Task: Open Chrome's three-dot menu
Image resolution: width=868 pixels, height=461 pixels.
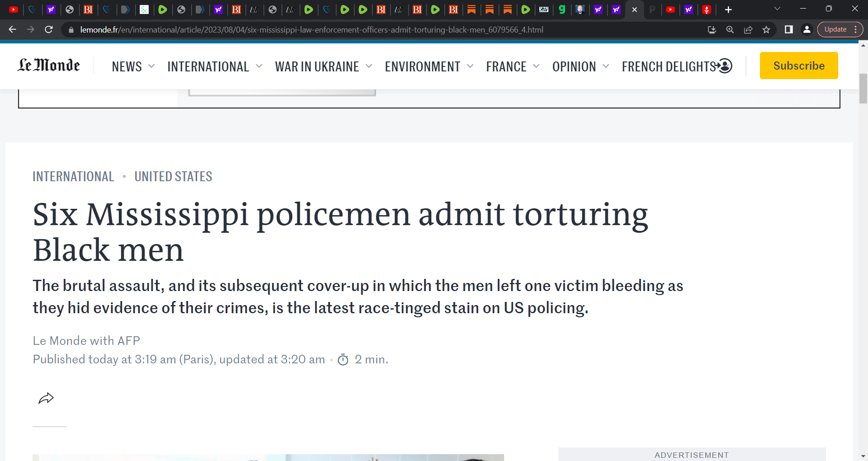Action: 856,29
